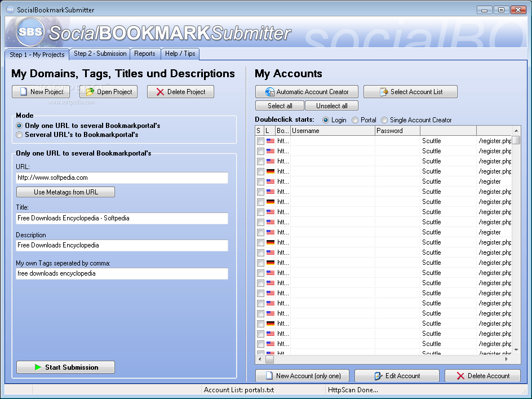
Task: Click status bar text Account List: portals.txt
Action: [x=238, y=390]
